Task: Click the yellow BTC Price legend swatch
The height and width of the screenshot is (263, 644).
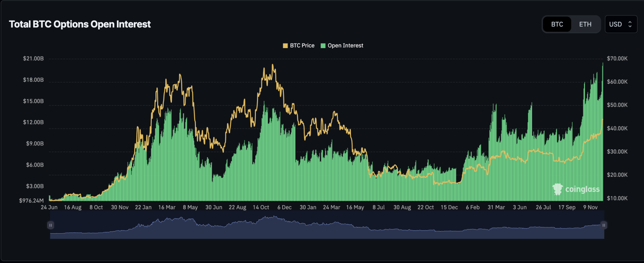Action: pos(285,45)
